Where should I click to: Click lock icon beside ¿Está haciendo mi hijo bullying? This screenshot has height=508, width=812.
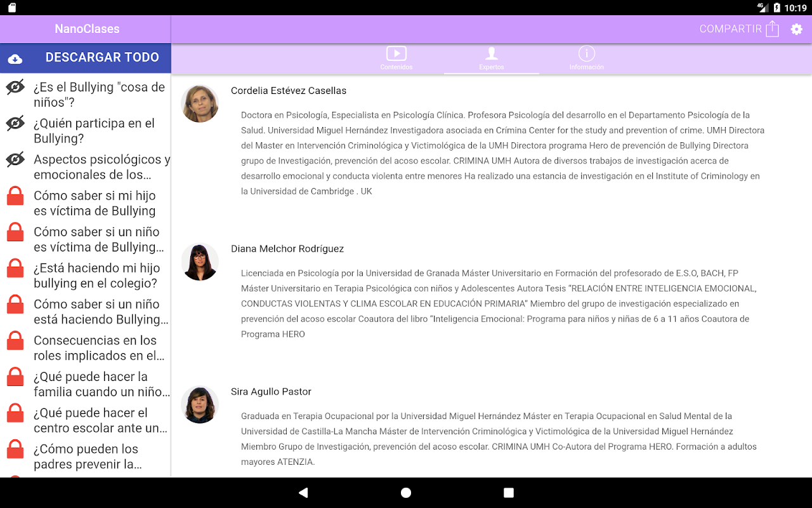(15, 269)
